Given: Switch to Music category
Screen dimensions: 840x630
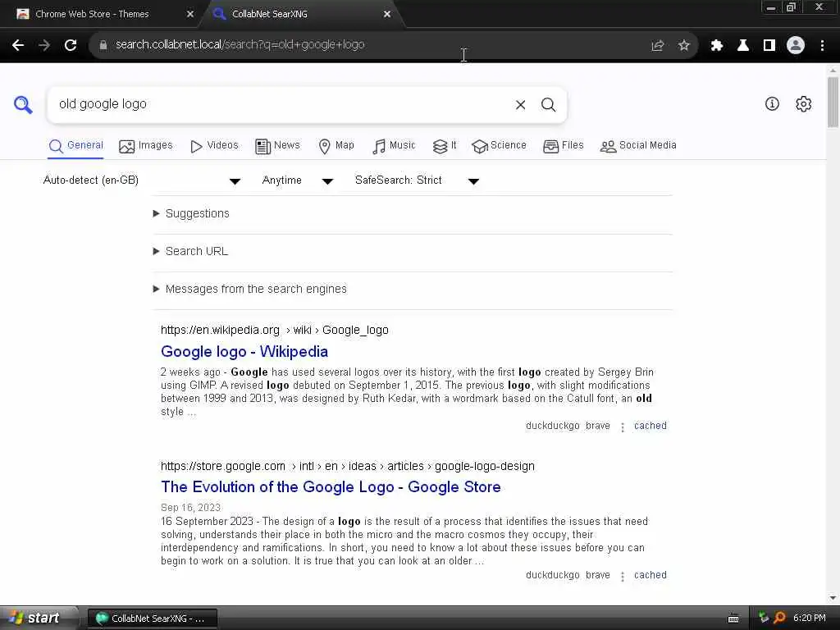Looking at the screenshot, I should [394, 146].
